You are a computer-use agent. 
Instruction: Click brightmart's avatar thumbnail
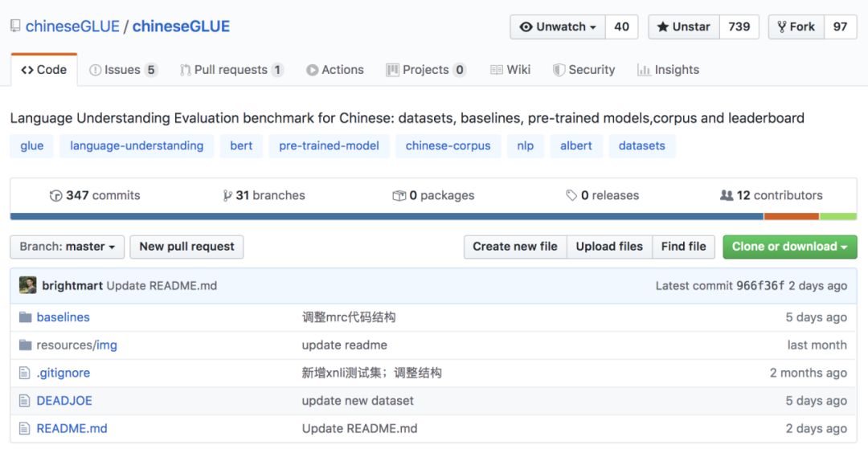click(28, 285)
